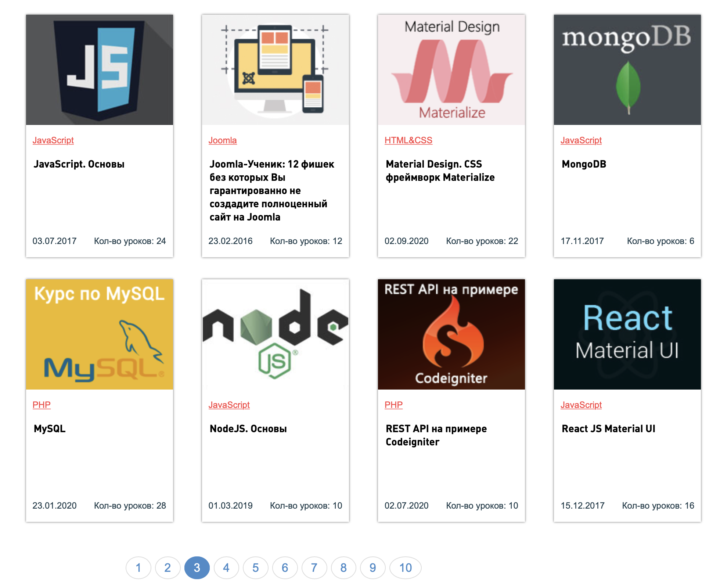Follow the JavaScript category link above MongoDB
Viewport: 720px width, 588px height.
tap(581, 140)
